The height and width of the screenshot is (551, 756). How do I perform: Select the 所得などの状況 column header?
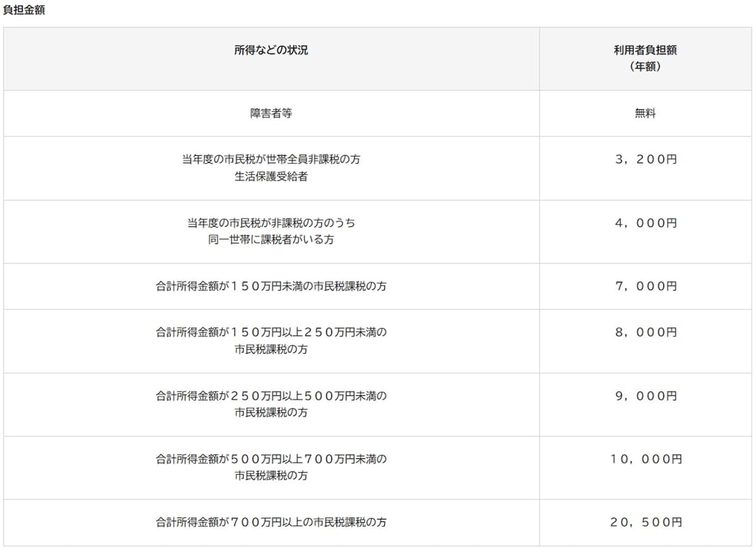tap(271, 50)
